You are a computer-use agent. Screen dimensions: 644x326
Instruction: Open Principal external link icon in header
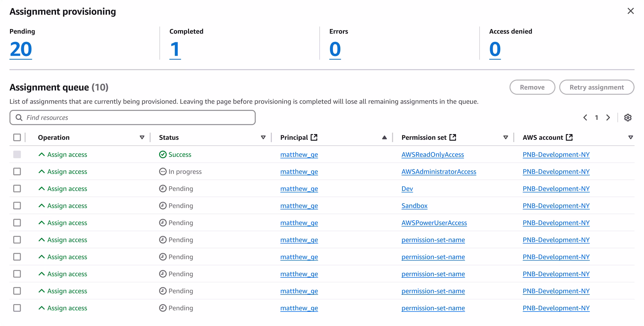click(314, 137)
